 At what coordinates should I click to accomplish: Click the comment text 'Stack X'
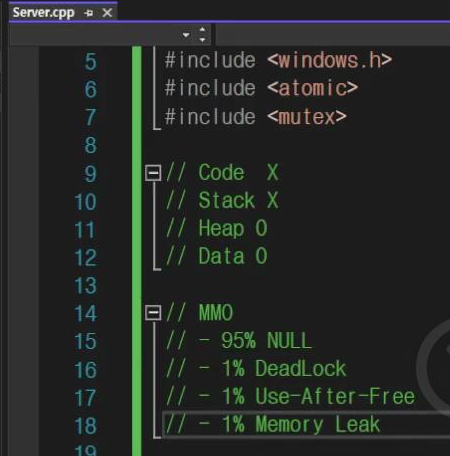pyautogui.click(x=238, y=201)
